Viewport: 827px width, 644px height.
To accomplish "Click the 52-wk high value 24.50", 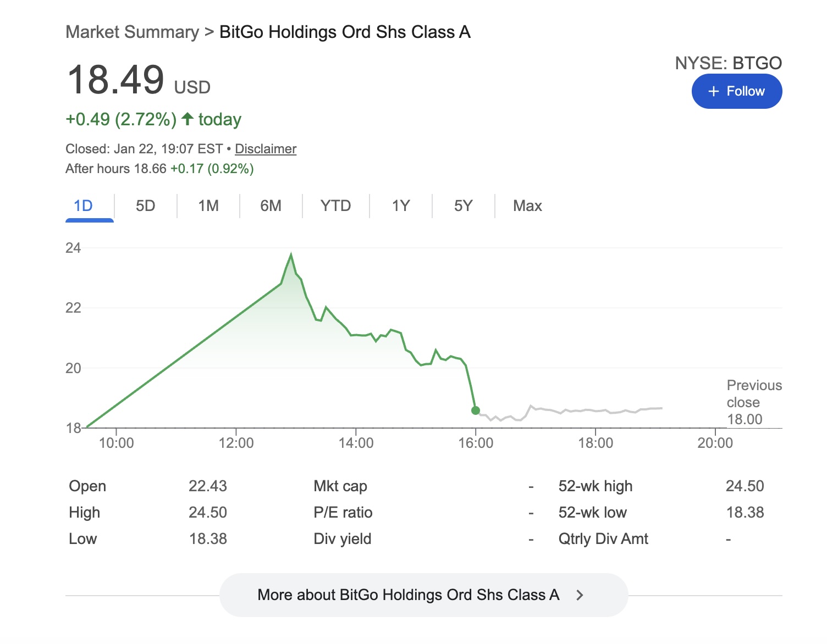I will click(745, 486).
